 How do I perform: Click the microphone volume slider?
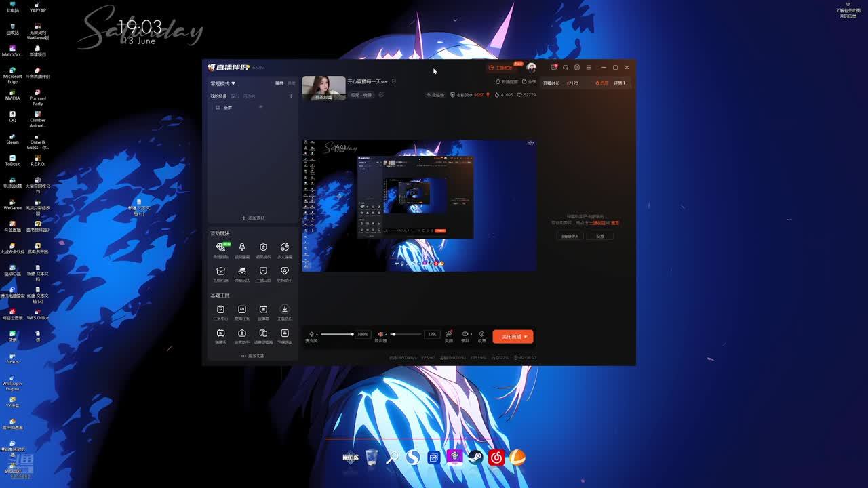coord(337,334)
